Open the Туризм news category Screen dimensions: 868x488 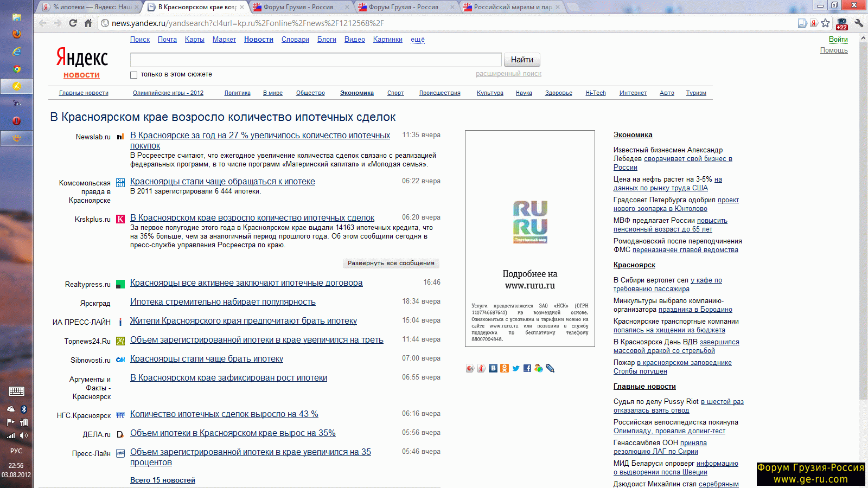click(696, 93)
